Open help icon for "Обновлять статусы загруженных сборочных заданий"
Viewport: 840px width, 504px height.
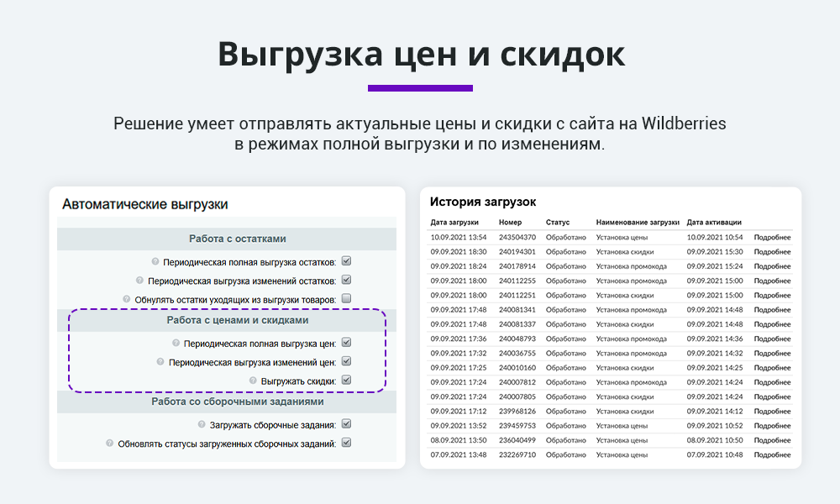pyautogui.click(x=109, y=441)
